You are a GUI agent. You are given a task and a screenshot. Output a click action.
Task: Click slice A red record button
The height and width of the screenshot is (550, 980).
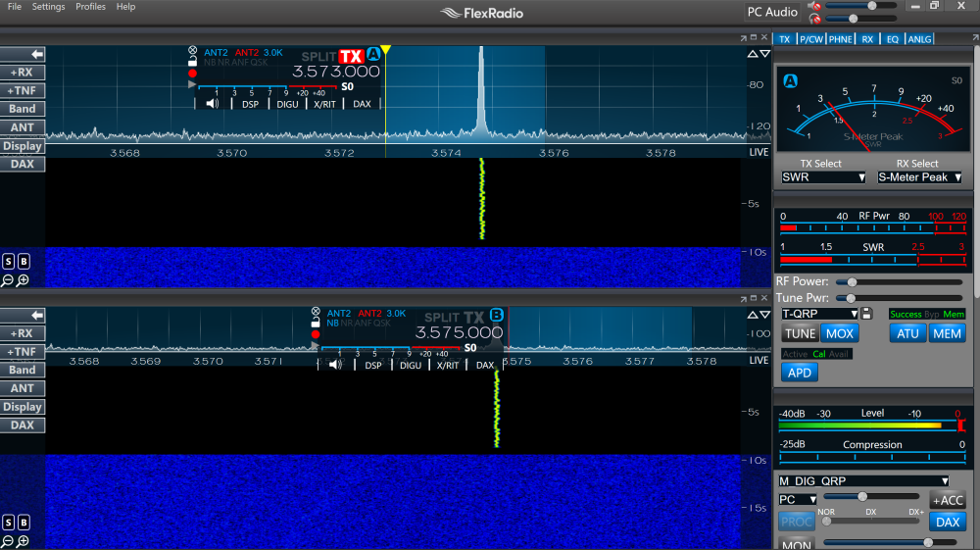pyautogui.click(x=192, y=74)
